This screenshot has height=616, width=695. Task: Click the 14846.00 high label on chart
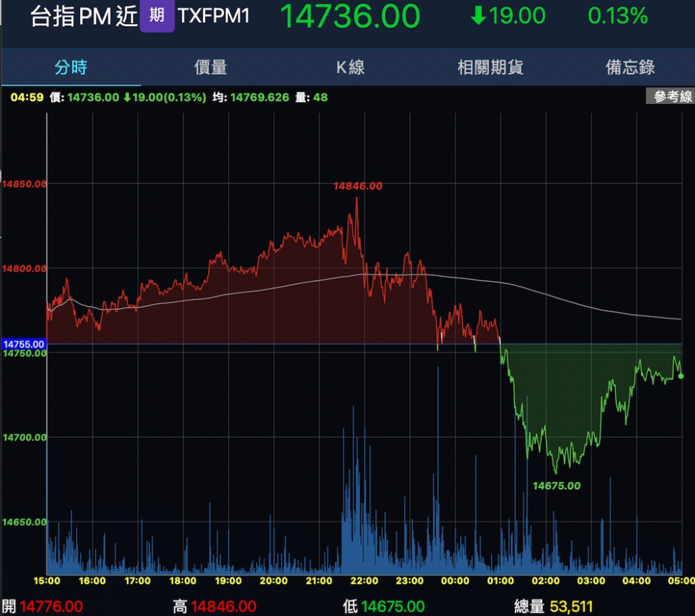(x=357, y=186)
